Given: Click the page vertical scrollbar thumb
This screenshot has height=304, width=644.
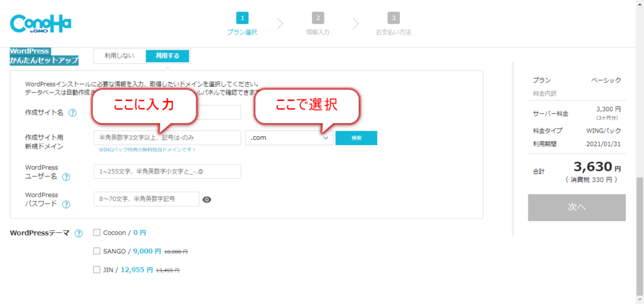Looking at the screenshot, I should pyautogui.click(x=640, y=236).
